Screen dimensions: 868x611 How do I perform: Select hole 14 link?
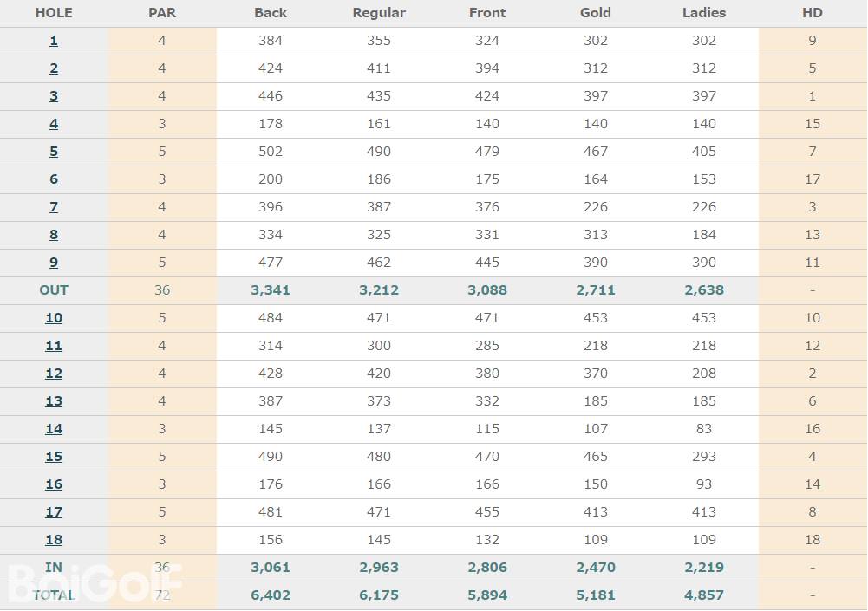click(54, 429)
